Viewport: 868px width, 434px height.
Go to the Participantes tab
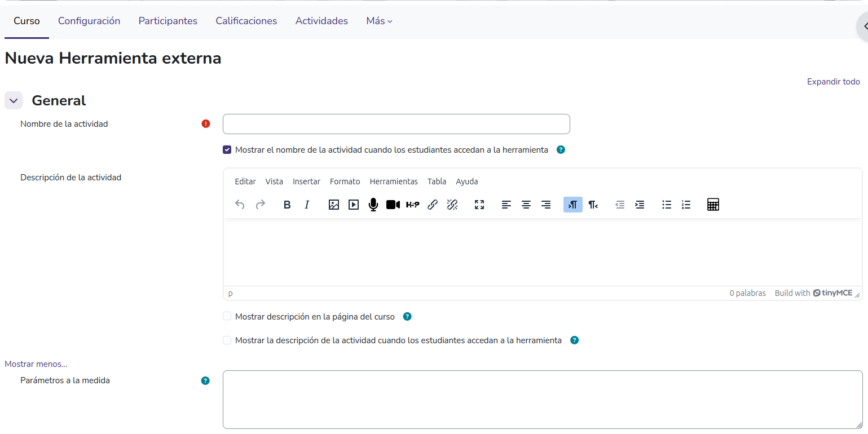(x=168, y=21)
